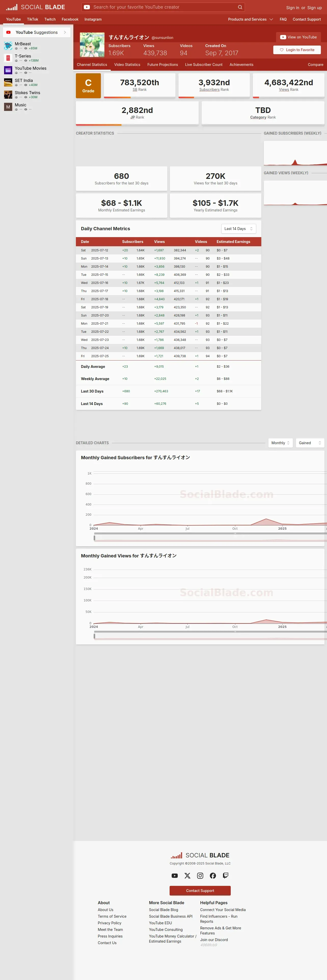The image size is (327, 980).
Task: Click the C Grade badge
Action: [x=88, y=85]
